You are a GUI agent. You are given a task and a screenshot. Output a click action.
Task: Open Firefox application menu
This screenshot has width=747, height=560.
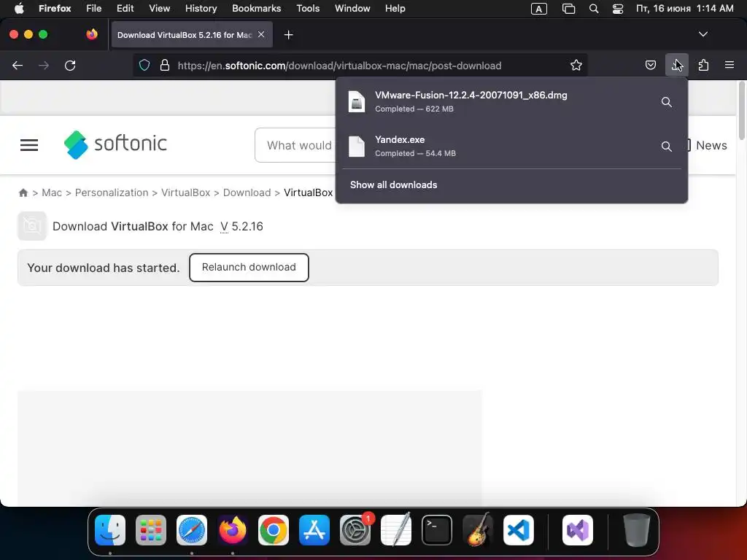(729, 65)
